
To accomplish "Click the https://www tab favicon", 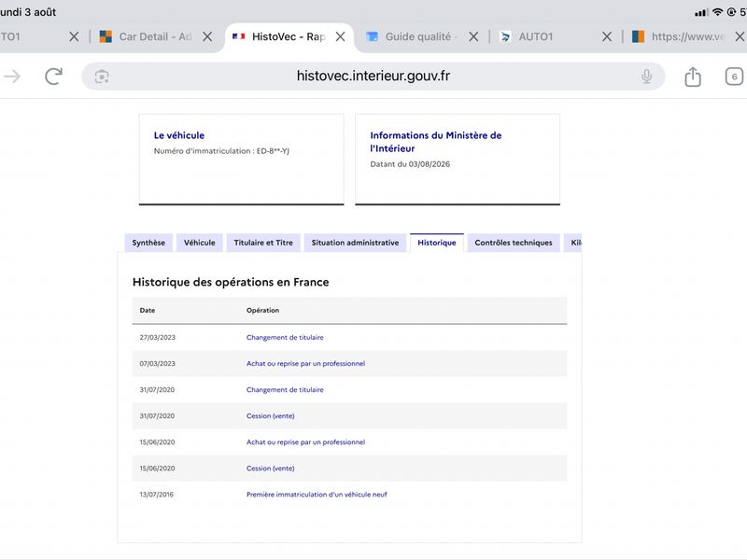I will [638, 36].
